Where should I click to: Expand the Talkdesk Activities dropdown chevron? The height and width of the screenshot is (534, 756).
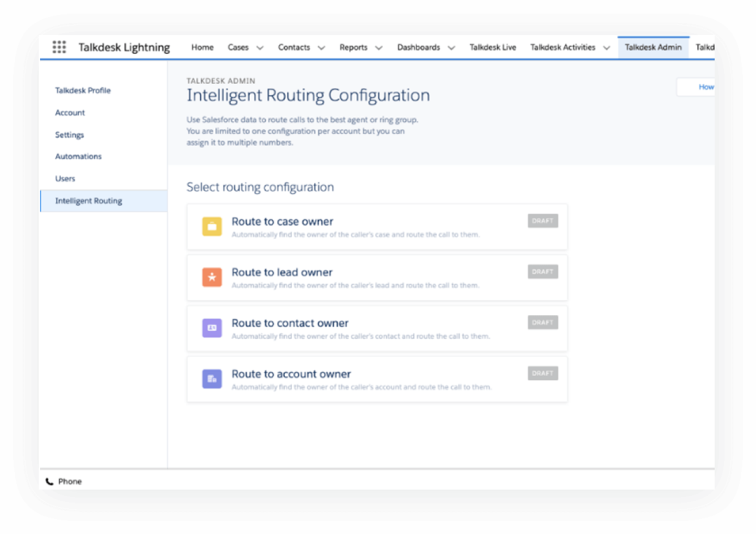606,48
